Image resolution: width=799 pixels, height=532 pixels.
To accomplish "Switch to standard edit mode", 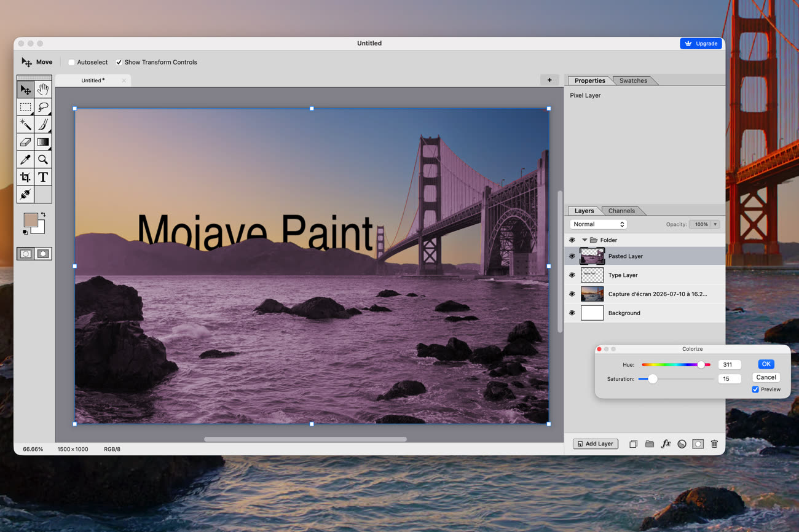I will pos(25,254).
